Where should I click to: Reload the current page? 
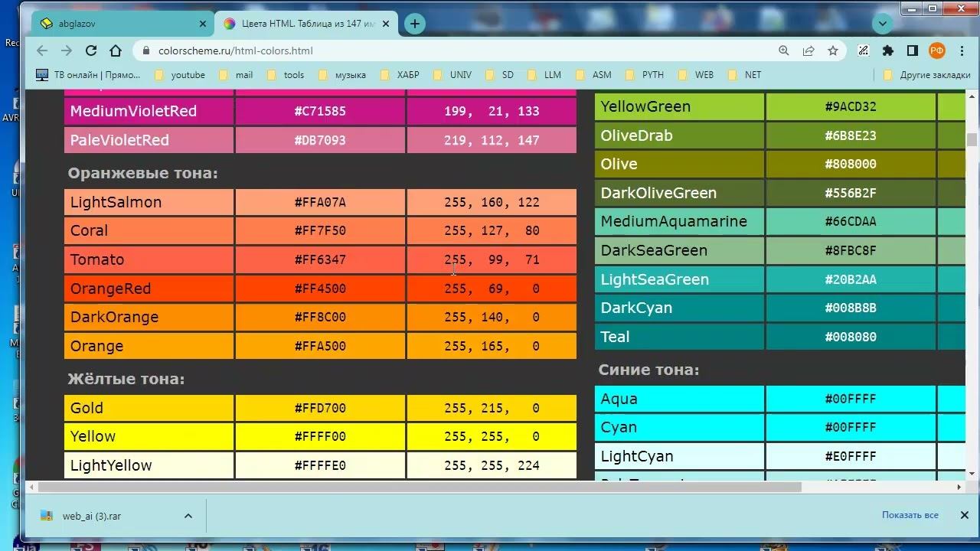point(91,51)
